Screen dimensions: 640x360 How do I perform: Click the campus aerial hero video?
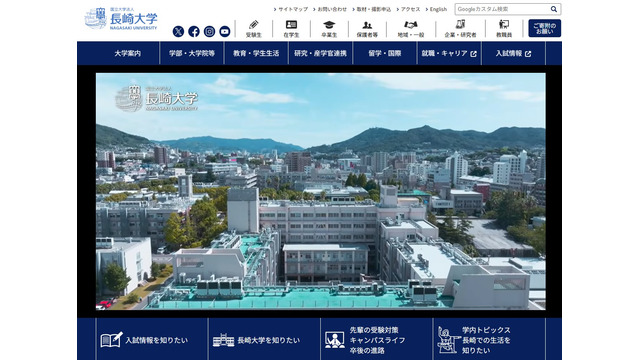[x=320, y=191]
